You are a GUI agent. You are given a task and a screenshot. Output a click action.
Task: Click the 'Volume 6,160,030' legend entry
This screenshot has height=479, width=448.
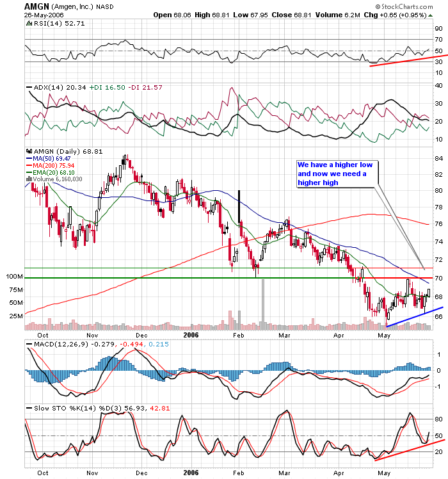pyautogui.click(x=58, y=179)
